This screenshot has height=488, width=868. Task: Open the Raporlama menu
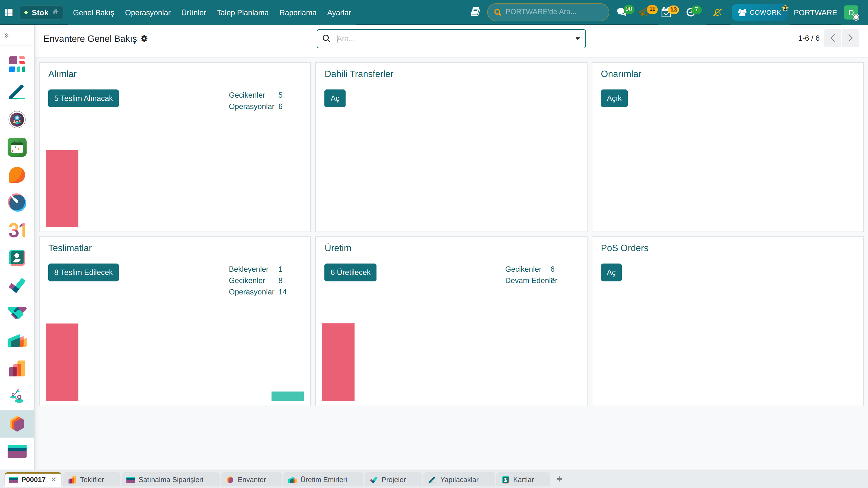(298, 12)
